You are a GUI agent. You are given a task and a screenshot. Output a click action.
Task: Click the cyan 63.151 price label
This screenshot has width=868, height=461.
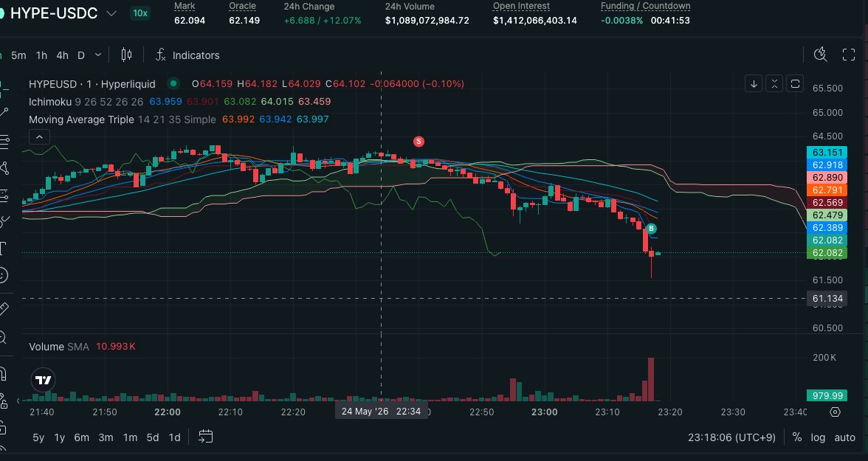click(x=827, y=153)
